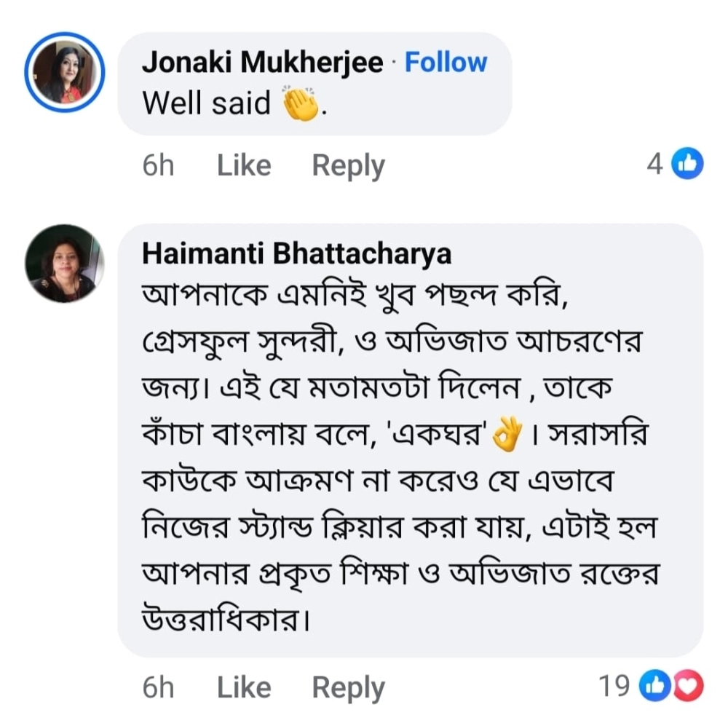
Task: Open Jonaki Mukherjee's profile picture
Action: pyautogui.click(x=65, y=73)
